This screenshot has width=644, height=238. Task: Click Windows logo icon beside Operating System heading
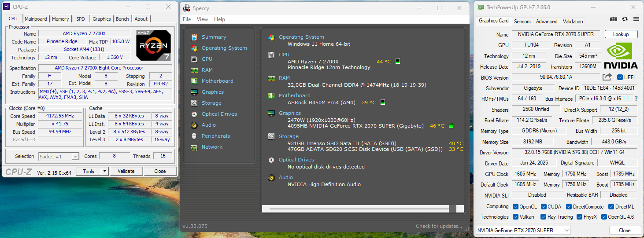click(271, 37)
